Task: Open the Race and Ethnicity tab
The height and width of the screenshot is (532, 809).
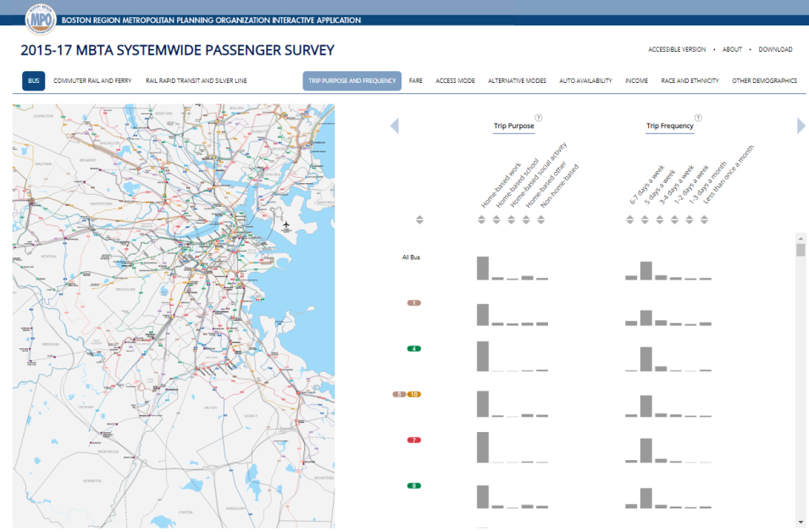Action: (690, 81)
